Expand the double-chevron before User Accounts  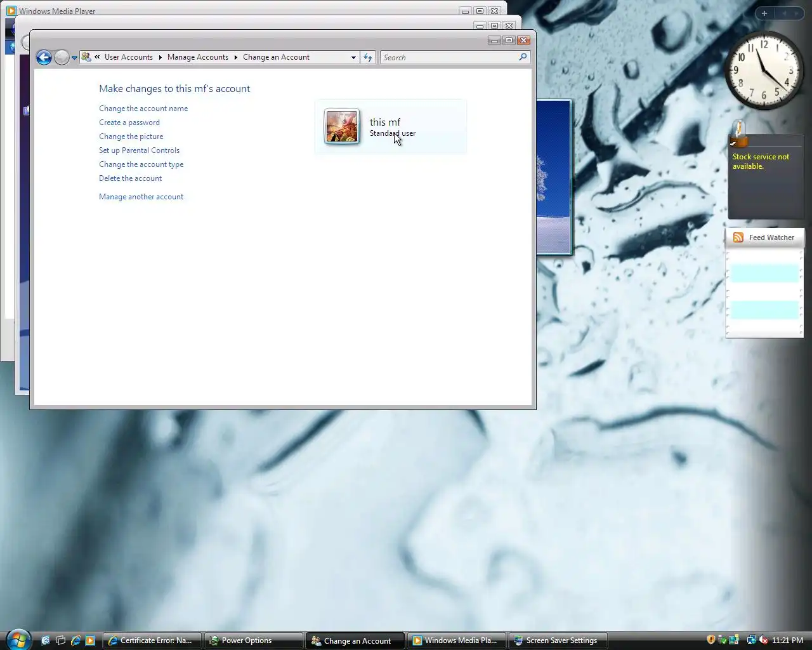pyautogui.click(x=97, y=57)
